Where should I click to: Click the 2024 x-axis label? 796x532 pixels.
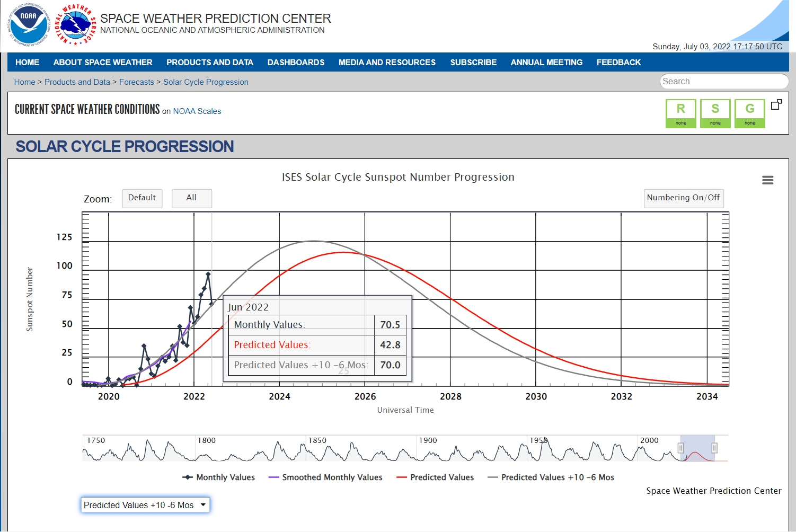coord(279,397)
